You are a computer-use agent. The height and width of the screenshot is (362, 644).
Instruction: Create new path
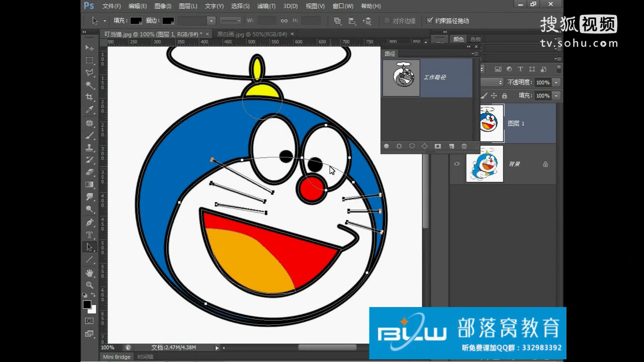pos(451,146)
